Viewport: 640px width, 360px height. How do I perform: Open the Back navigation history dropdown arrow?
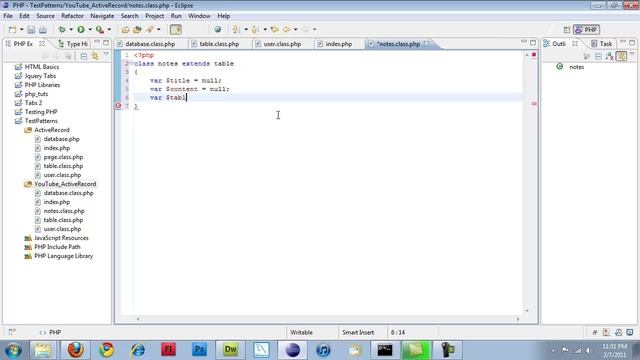coord(296,29)
